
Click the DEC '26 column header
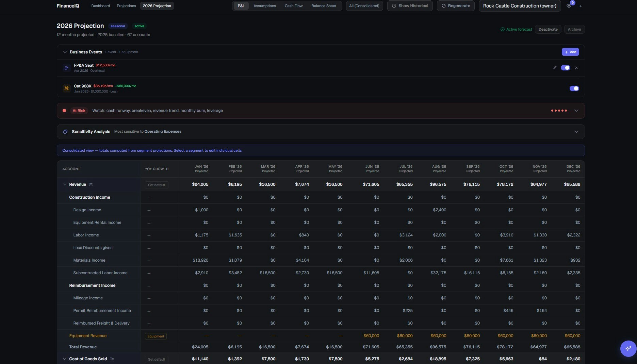[x=573, y=169]
